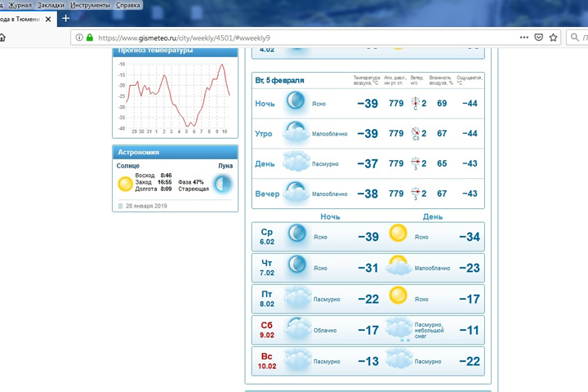
Task: Click the temperature forecast graph
Action: [x=175, y=96]
